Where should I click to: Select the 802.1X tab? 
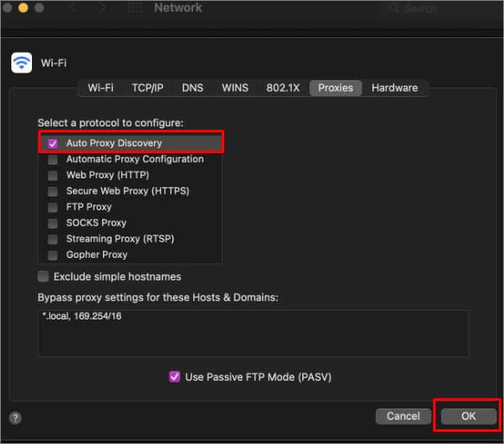(283, 87)
